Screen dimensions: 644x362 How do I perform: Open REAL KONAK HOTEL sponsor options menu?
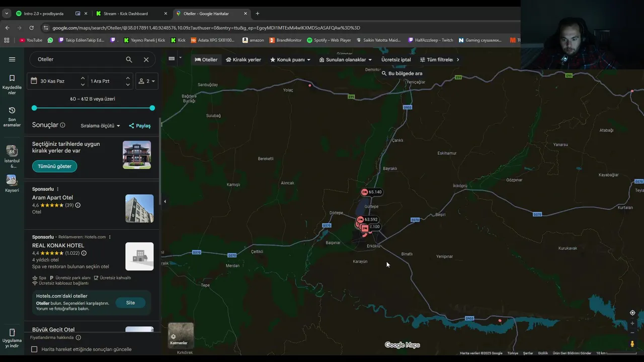(x=110, y=237)
